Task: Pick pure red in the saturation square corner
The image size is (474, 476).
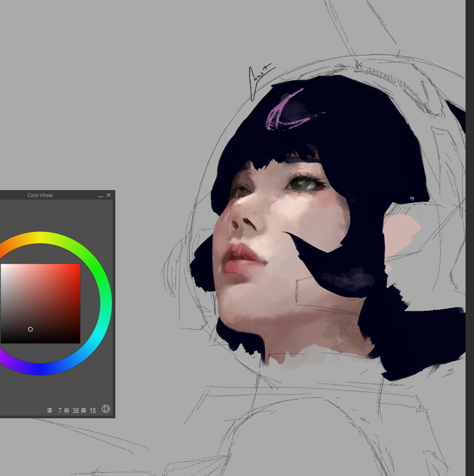Action: [x=79, y=265]
